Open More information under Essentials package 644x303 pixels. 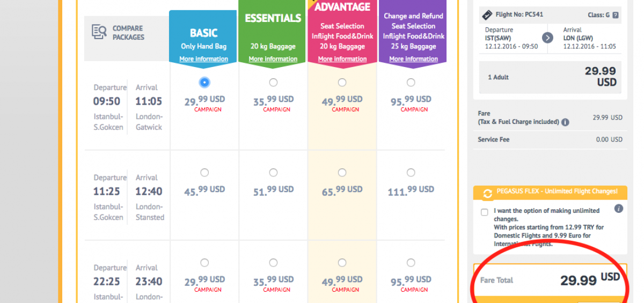point(273,59)
